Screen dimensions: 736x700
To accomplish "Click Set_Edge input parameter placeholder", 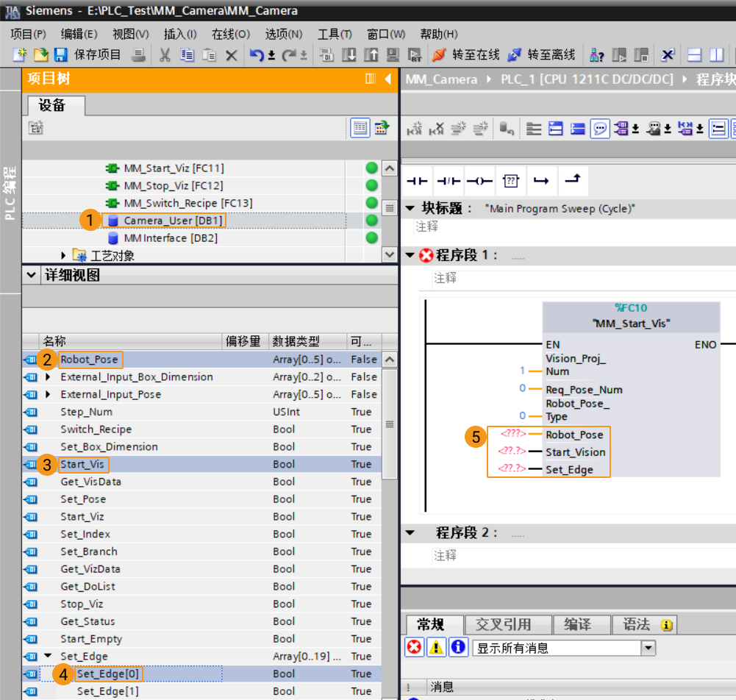I will click(512, 468).
